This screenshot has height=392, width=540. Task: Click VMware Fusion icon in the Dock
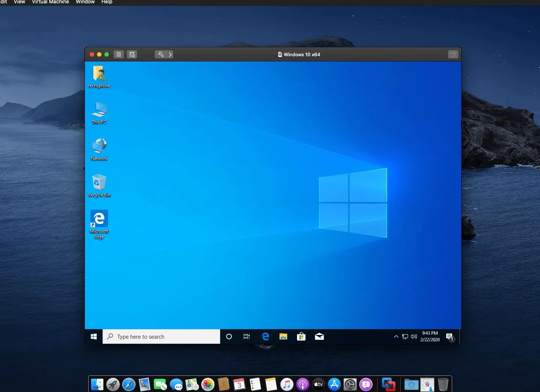point(388,385)
